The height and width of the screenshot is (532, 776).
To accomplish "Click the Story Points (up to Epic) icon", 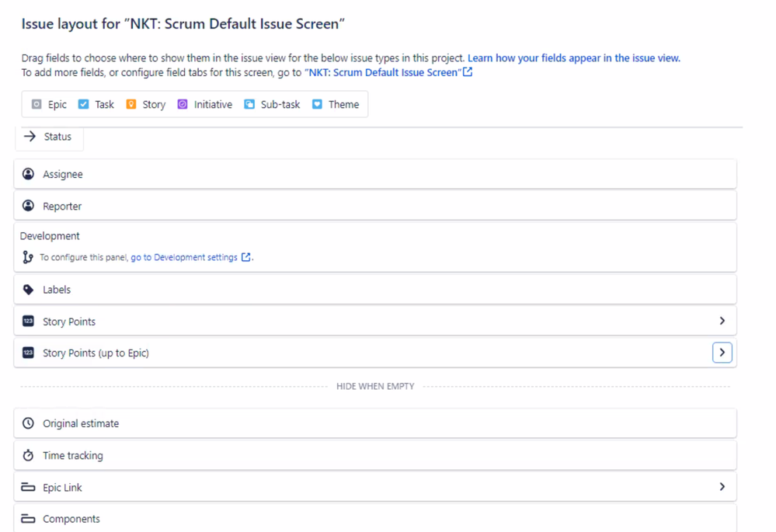I will [28, 353].
